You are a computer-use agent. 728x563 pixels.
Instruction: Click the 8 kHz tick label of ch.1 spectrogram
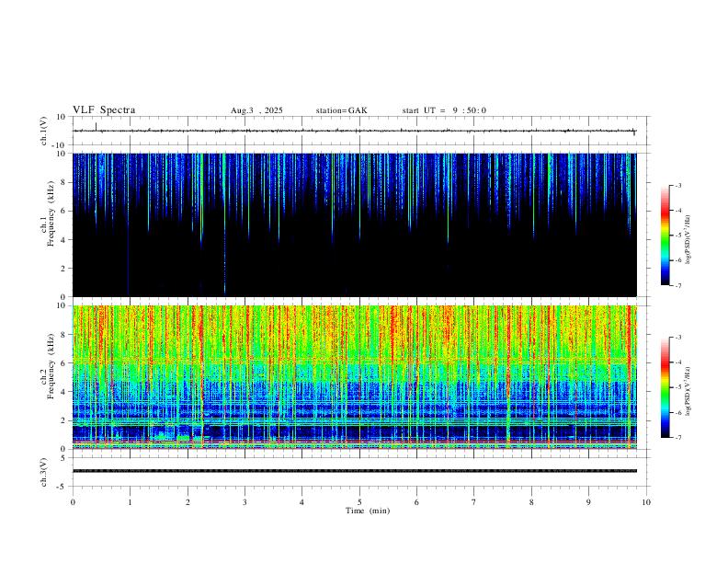[x=63, y=182]
